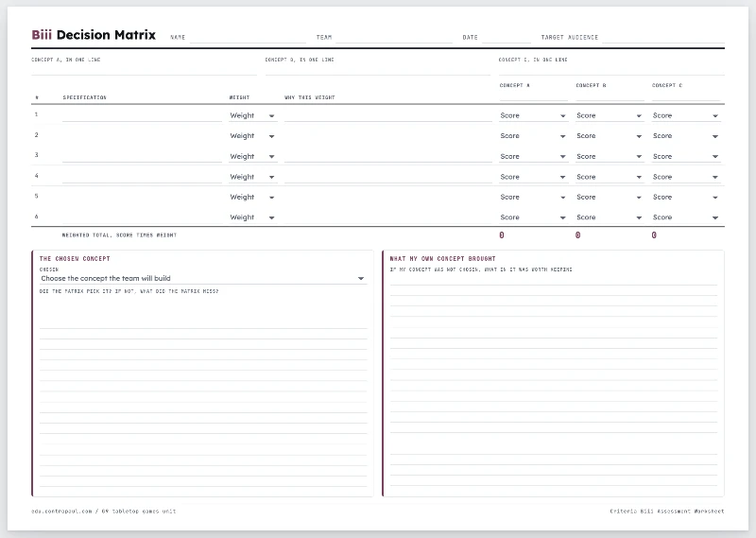Click the 'Why this weight' field in row 4
The height and width of the screenshot is (538, 756).
click(388, 177)
